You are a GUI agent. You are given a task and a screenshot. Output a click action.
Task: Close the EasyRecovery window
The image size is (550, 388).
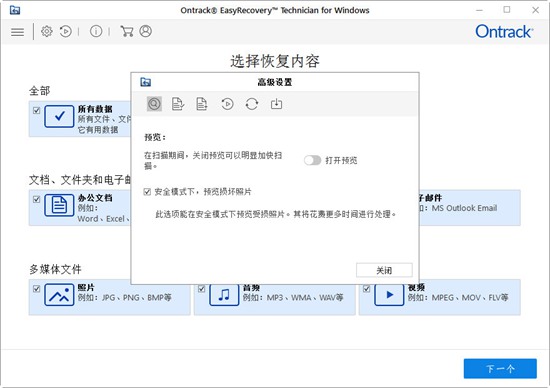point(536,10)
